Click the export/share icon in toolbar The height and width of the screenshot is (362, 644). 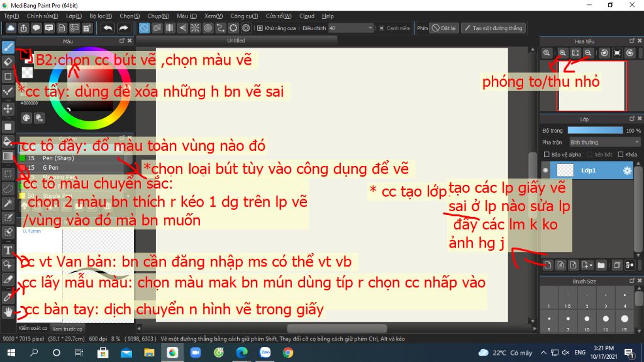pos(23,28)
